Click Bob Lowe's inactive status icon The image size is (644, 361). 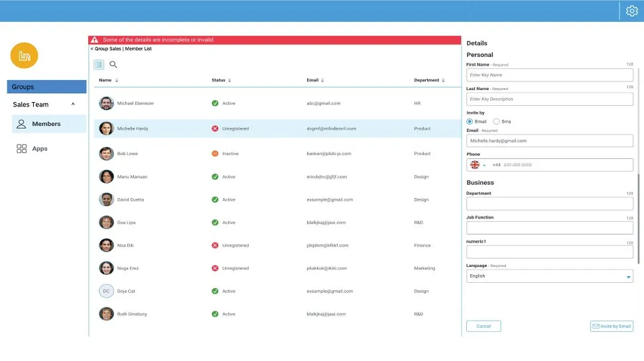[215, 154]
